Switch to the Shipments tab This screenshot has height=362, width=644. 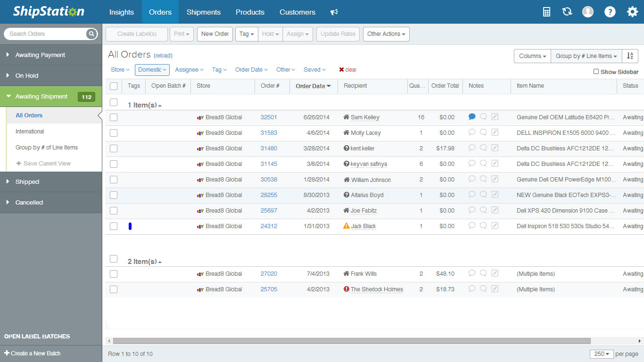pos(203,12)
